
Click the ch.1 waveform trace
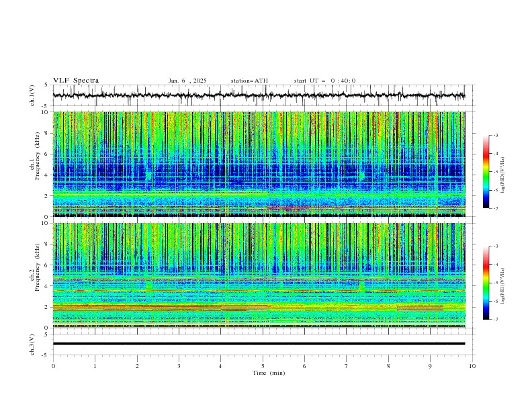coord(259,95)
